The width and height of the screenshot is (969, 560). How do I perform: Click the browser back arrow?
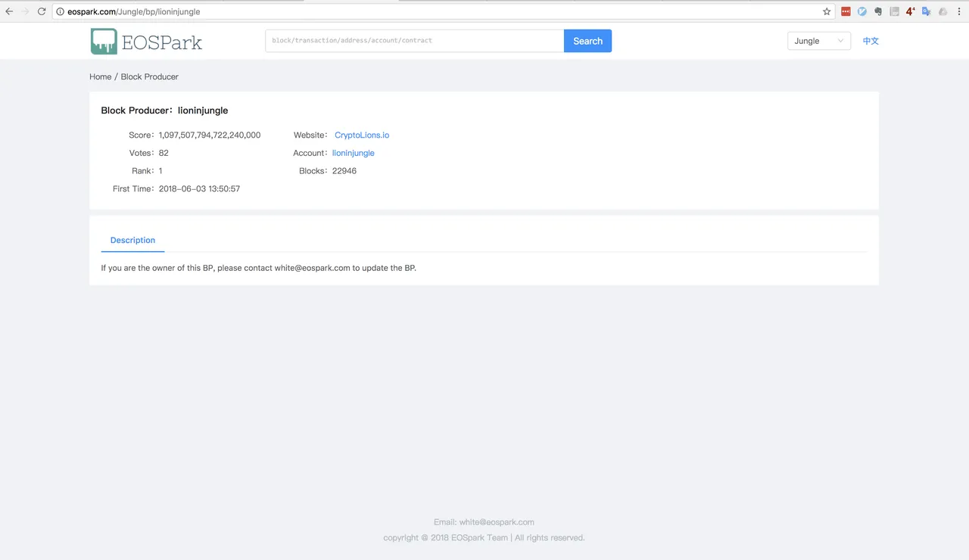(9, 11)
